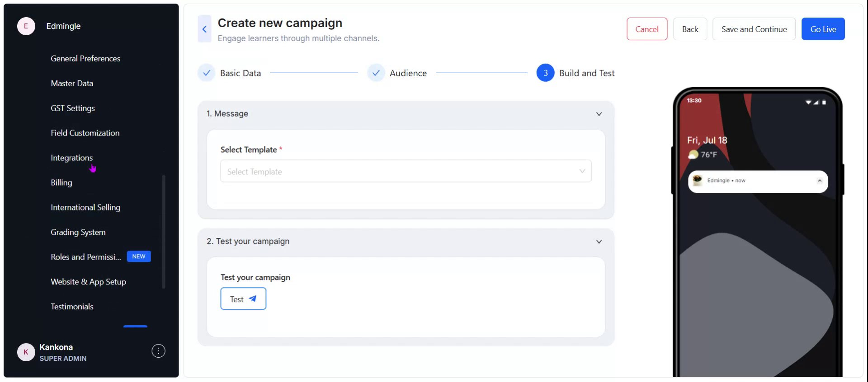
Task: Expand the notification caret in the phone preview
Action: point(819,181)
